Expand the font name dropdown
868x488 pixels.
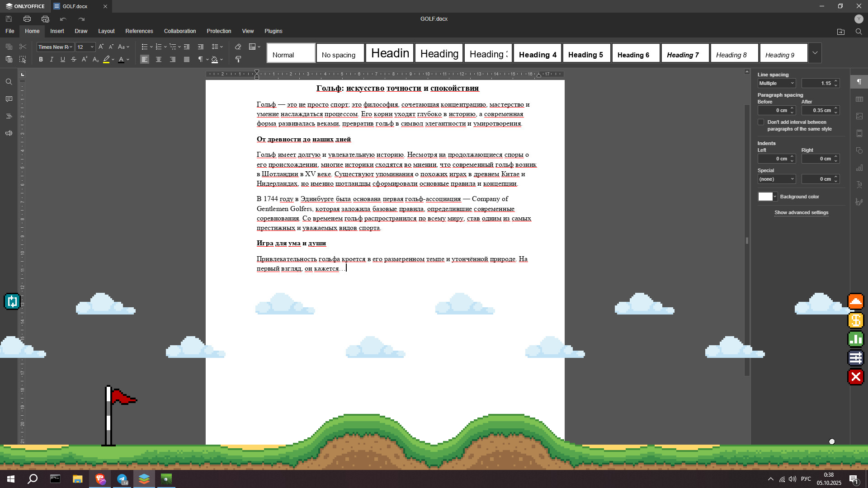(71, 47)
